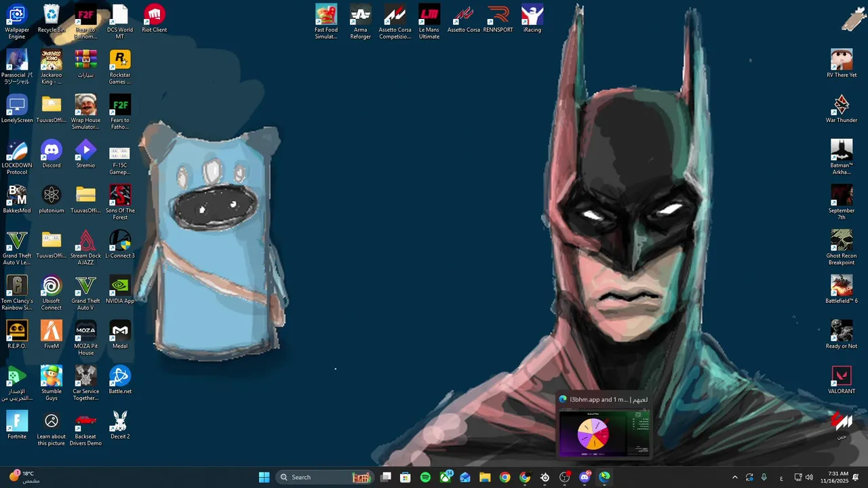Open Battlefield 6 desktop icon

(842, 290)
